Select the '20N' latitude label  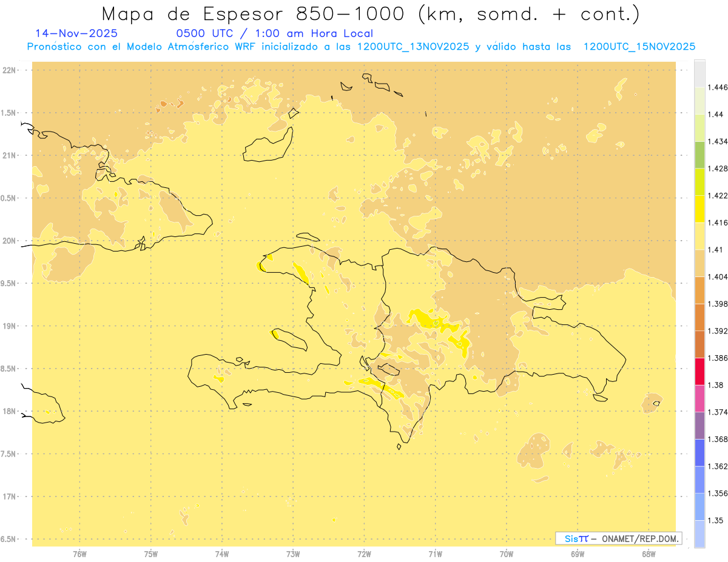9,241
